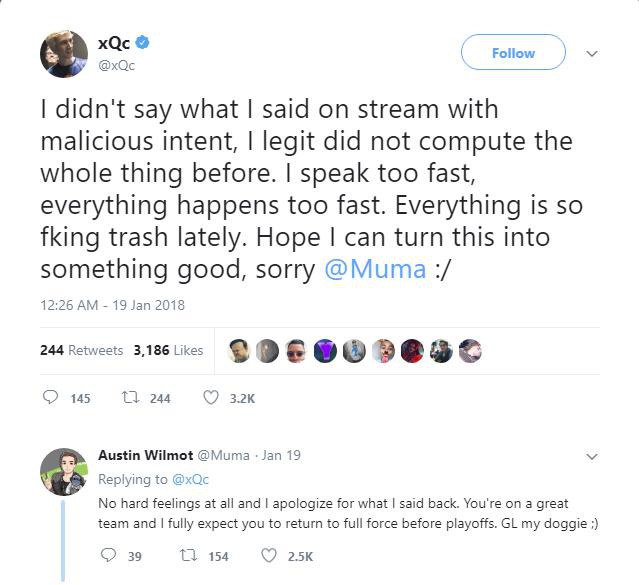Click the blue verified badge next to xQc
Viewport: 639px width, 585px height.
[x=142, y=42]
